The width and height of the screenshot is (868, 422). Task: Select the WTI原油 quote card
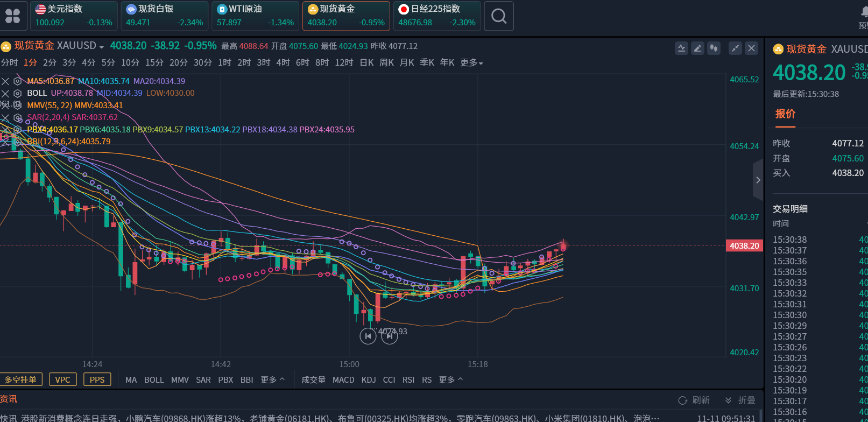click(255, 16)
